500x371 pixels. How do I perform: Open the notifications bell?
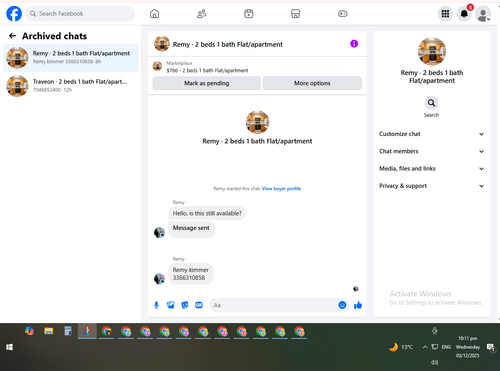coord(464,14)
